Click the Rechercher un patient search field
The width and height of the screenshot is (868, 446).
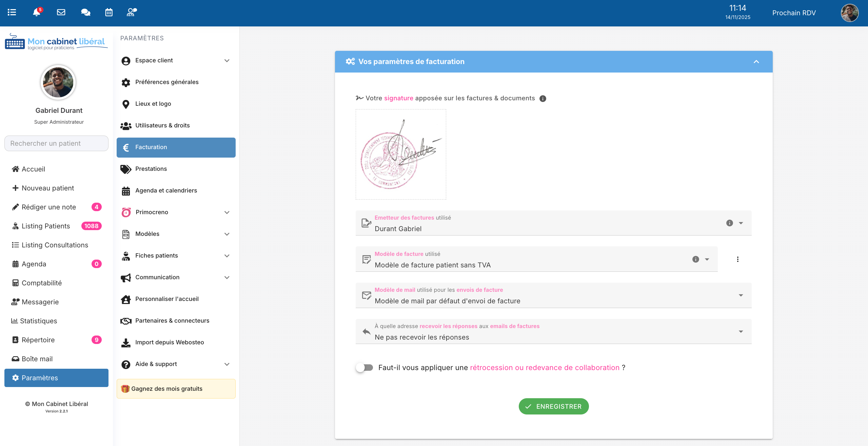click(x=56, y=143)
